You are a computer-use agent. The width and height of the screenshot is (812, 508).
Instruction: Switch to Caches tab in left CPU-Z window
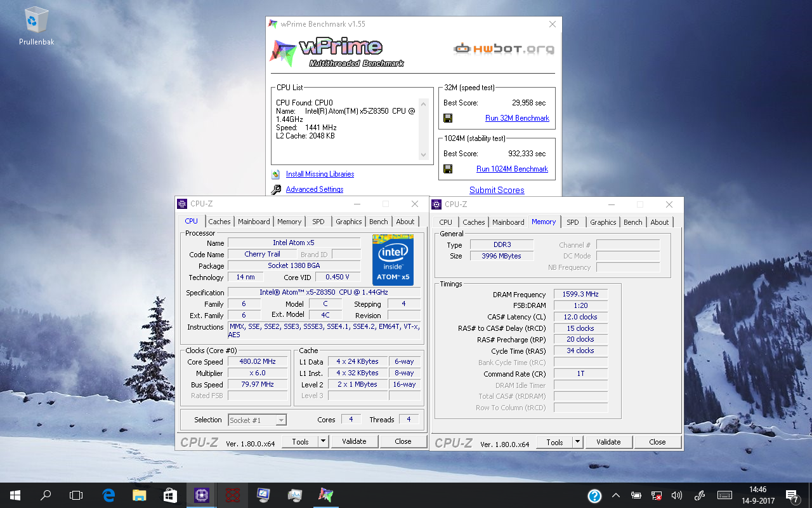pyautogui.click(x=219, y=222)
